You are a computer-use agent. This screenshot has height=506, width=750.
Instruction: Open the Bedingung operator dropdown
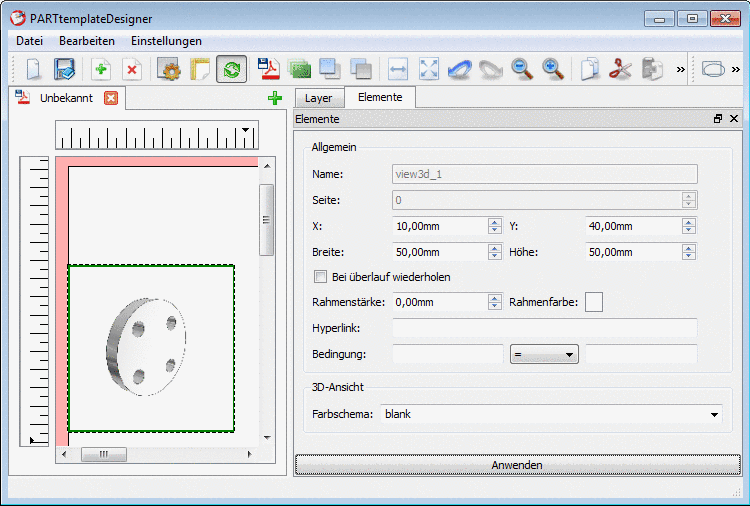click(x=544, y=354)
